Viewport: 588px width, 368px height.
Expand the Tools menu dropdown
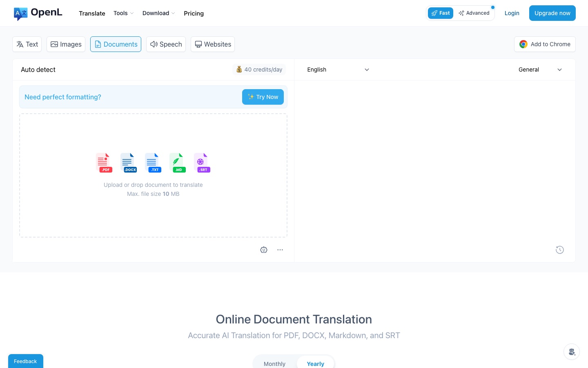click(123, 13)
